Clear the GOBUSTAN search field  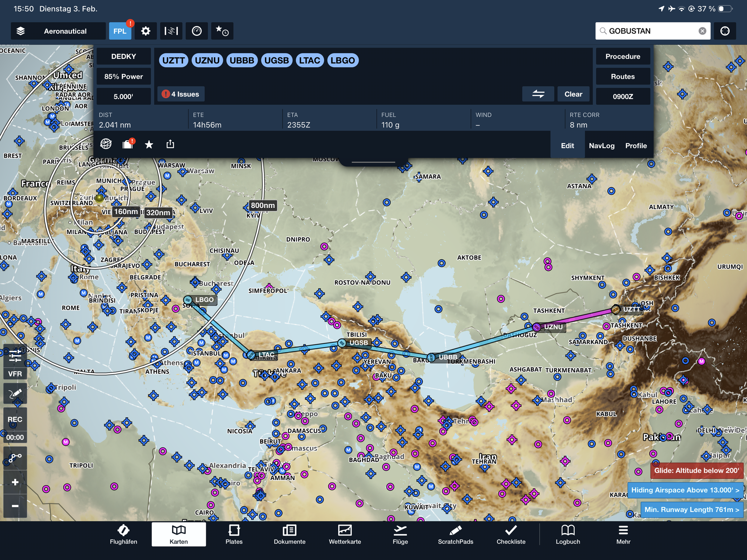click(702, 31)
